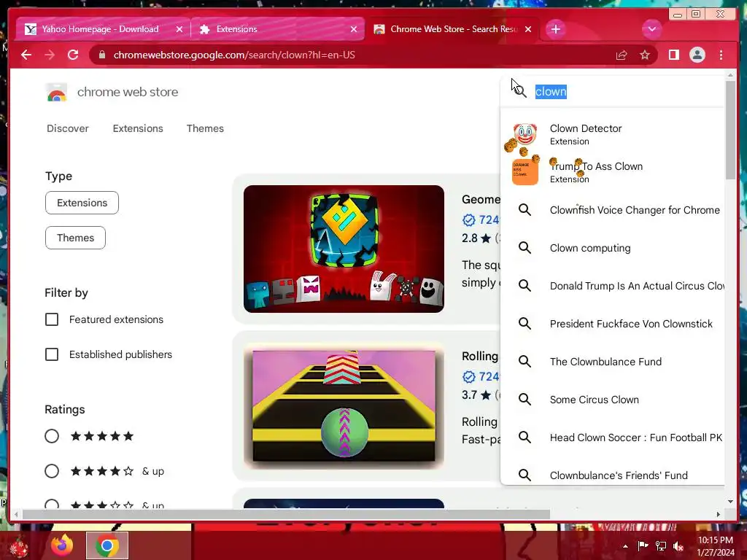Open the network icon in the system tray
This screenshot has width=747, height=560.
(661, 546)
